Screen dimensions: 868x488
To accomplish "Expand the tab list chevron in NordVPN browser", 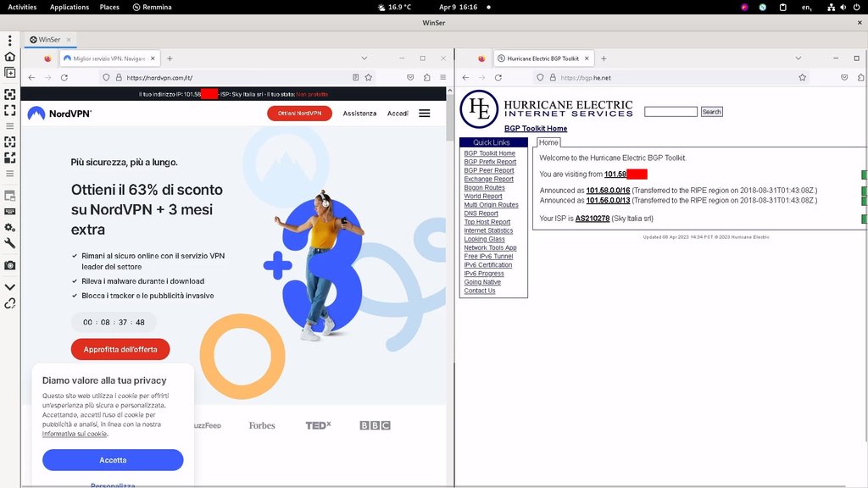I will [364, 58].
